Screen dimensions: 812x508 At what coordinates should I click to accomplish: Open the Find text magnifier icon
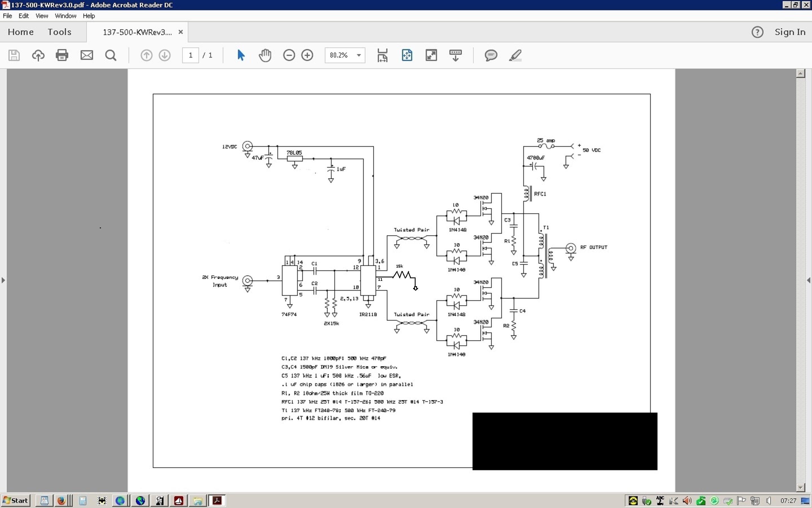coord(111,55)
